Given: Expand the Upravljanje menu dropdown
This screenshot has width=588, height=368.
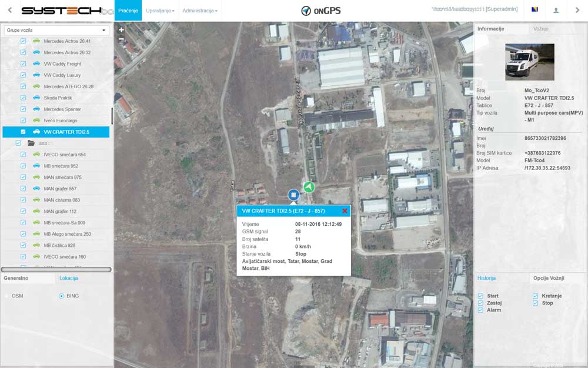Looking at the screenshot, I should coord(161,11).
